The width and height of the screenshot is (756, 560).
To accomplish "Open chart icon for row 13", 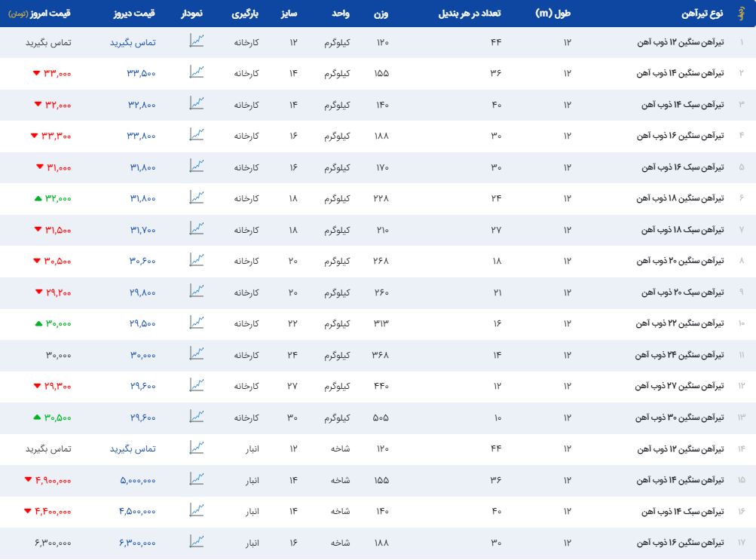I will 197,416.
